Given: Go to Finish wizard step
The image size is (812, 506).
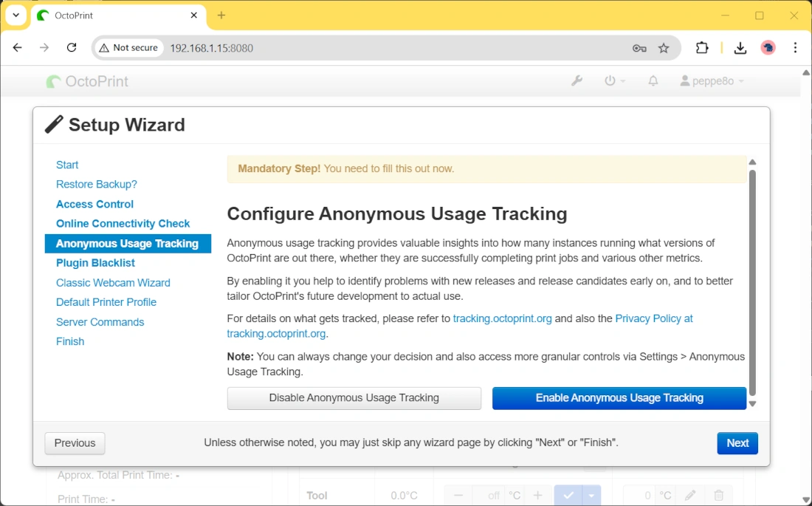Looking at the screenshot, I should [x=70, y=341].
